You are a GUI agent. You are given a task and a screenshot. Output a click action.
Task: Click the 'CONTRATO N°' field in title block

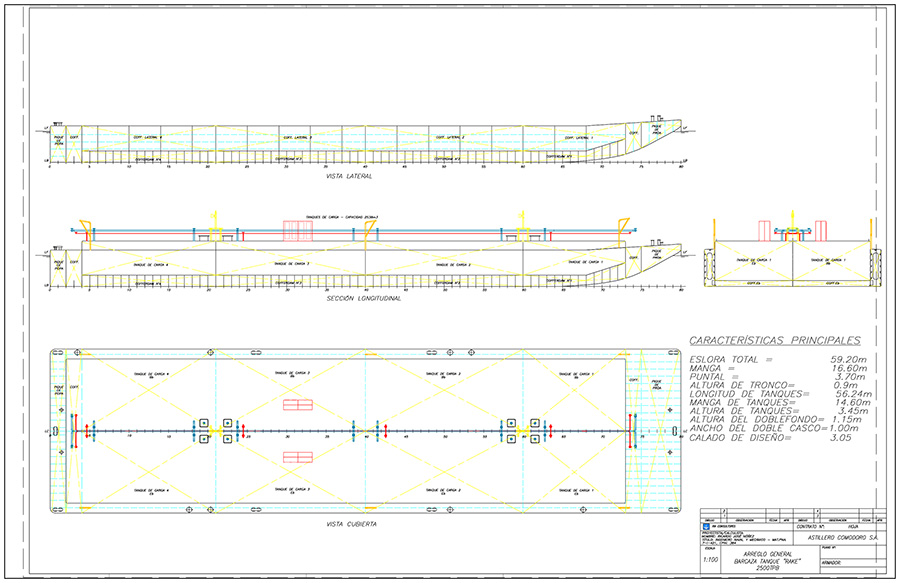809,528
